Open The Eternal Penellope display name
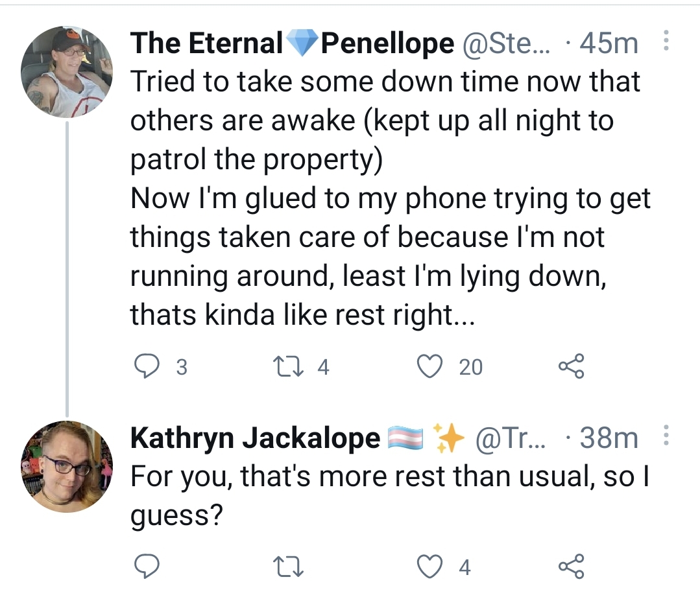Viewport: 700px width, 599px height. click(293, 43)
